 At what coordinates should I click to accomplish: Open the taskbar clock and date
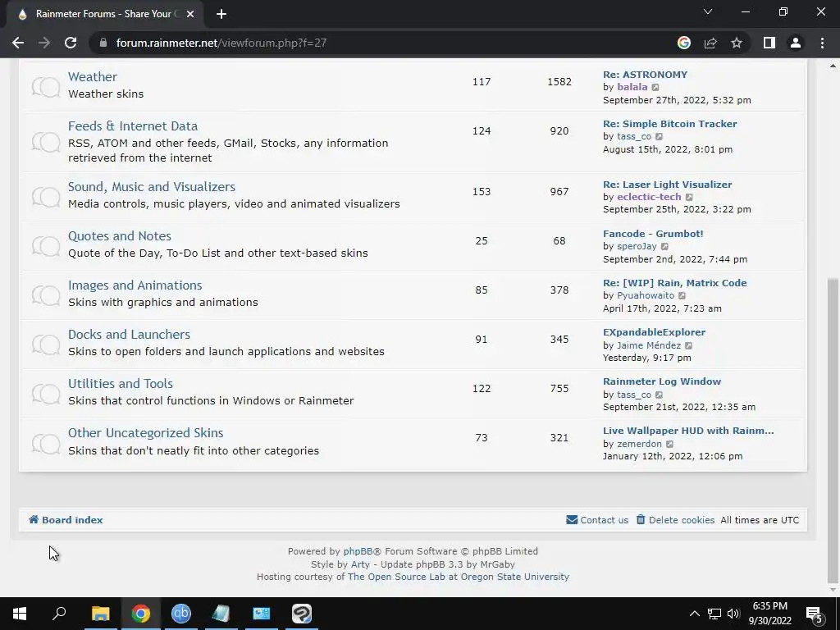pyautogui.click(x=769, y=614)
